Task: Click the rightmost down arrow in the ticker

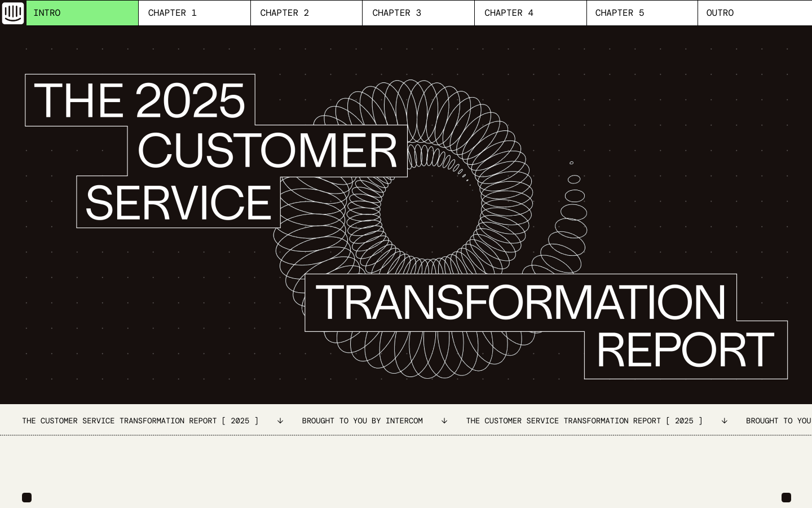Action: 725,421
